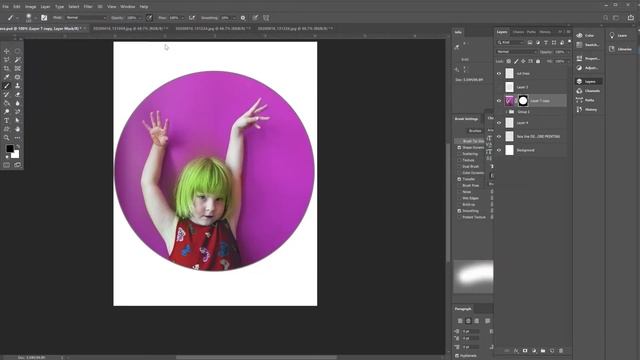The image size is (640, 360).
Task: Delete layer with trash icon
Action: pos(561,351)
